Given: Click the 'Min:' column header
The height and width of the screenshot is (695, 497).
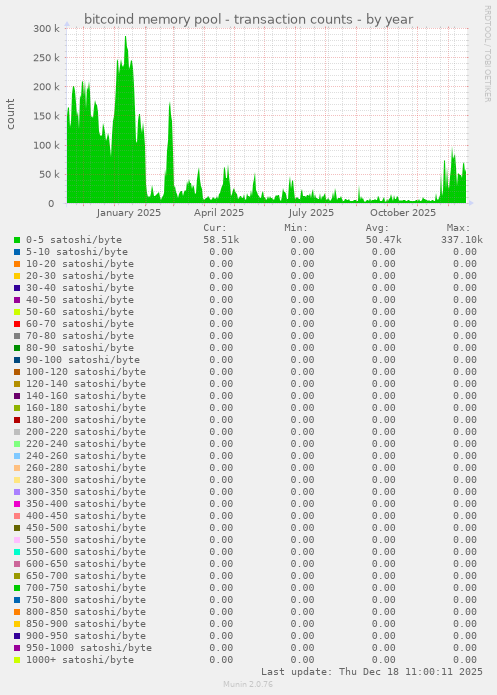Looking at the screenshot, I should click(x=296, y=228).
